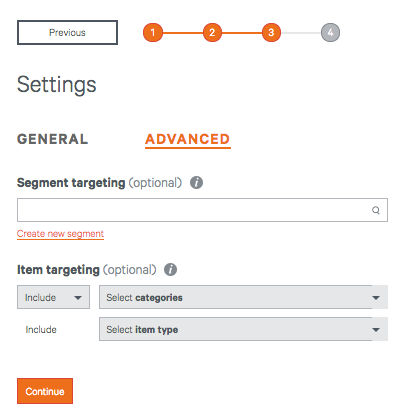Screen dimensions: 405x418
Task: Click the orange Continue button
Action: pyautogui.click(x=45, y=391)
